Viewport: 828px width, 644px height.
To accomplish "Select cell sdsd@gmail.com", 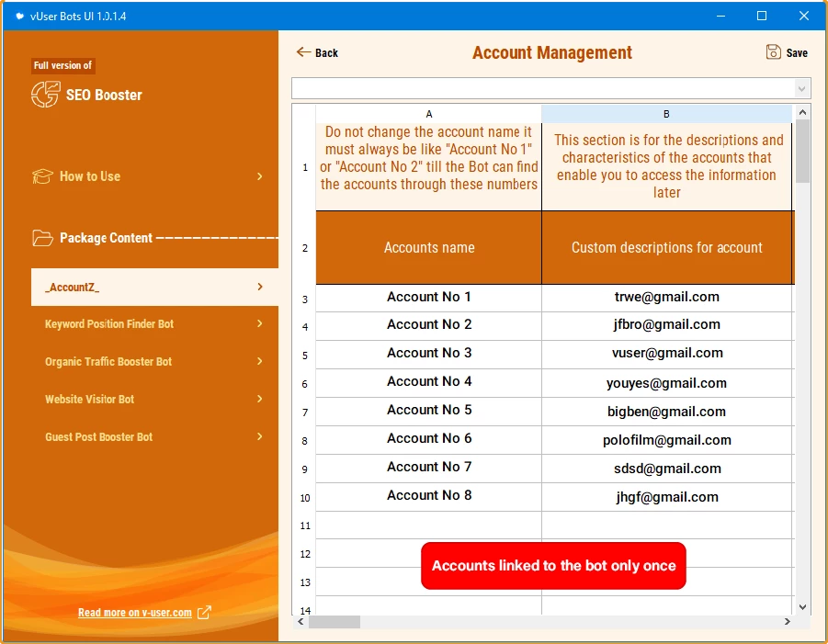I will coord(666,468).
